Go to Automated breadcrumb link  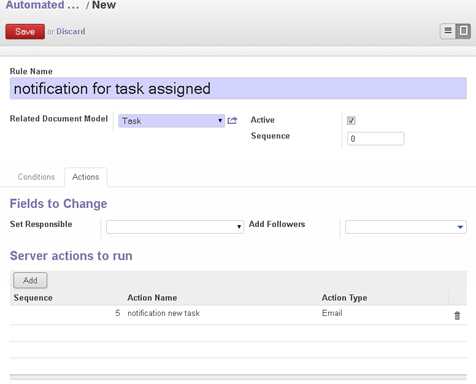point(42,5)
